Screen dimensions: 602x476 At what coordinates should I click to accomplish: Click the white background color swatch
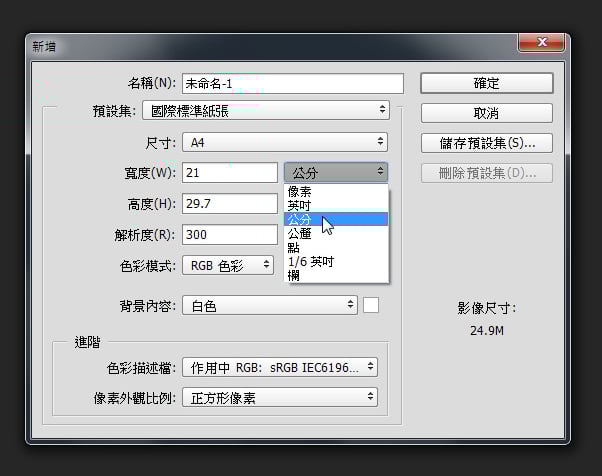coord(371,304)
